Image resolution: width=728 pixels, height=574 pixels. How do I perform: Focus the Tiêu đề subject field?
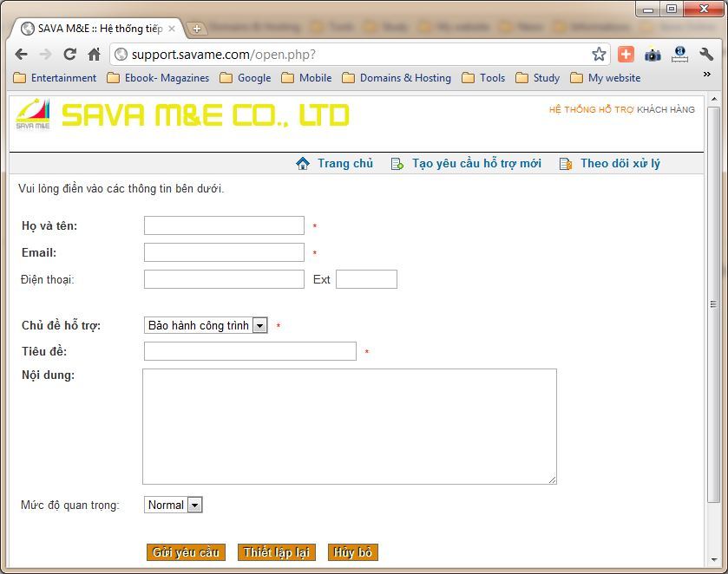click(250, 351)
